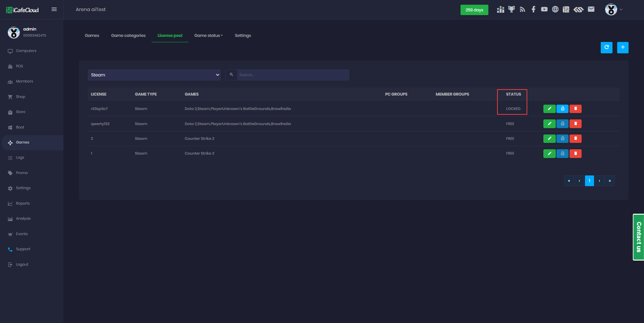Edit license 2 for Counter Strike 2
This screenshot has width=644, height=323.
(549, 139)
